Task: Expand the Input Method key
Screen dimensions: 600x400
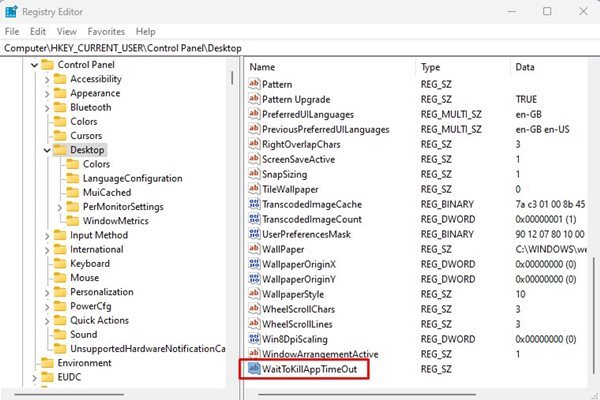Action: tap(47, 236)
